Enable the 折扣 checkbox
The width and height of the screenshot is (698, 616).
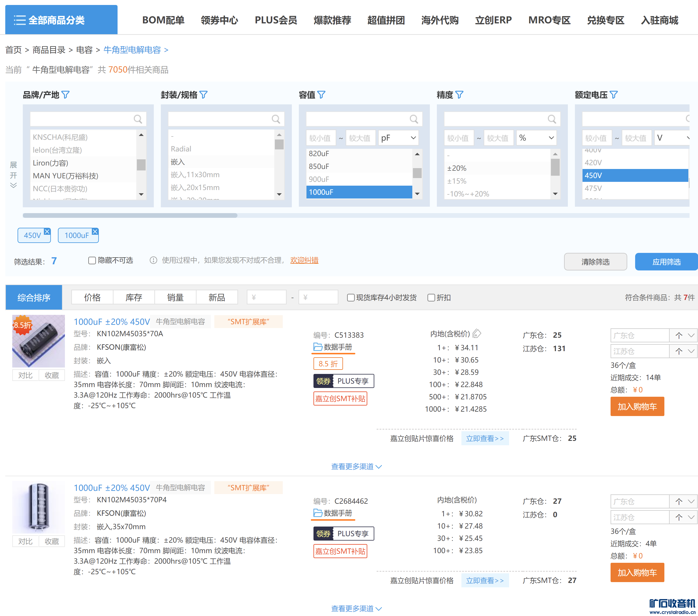(431, 297)
